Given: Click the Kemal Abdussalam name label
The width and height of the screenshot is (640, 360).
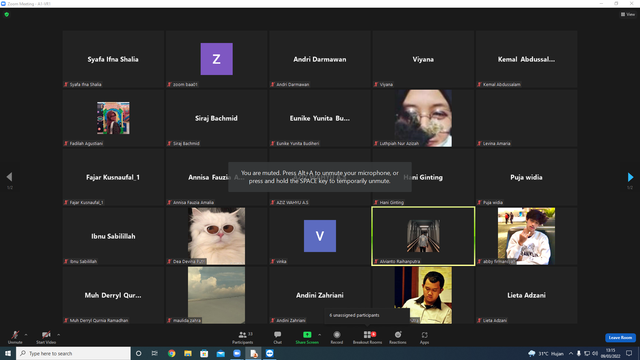Looking at the screenshot, I should tap(502, 84).
